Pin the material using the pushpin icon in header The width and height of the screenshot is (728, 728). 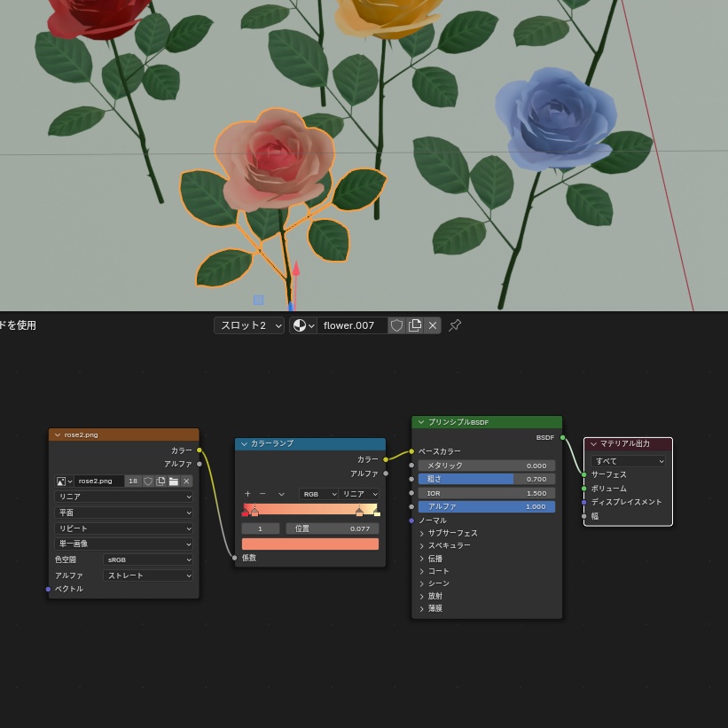tap(455, 325)
